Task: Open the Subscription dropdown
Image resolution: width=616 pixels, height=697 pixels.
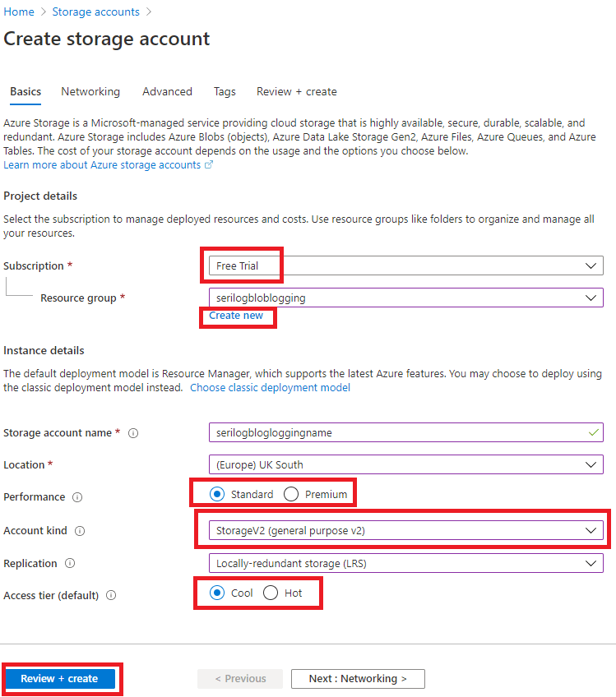Action: click(x=406, y=265)
